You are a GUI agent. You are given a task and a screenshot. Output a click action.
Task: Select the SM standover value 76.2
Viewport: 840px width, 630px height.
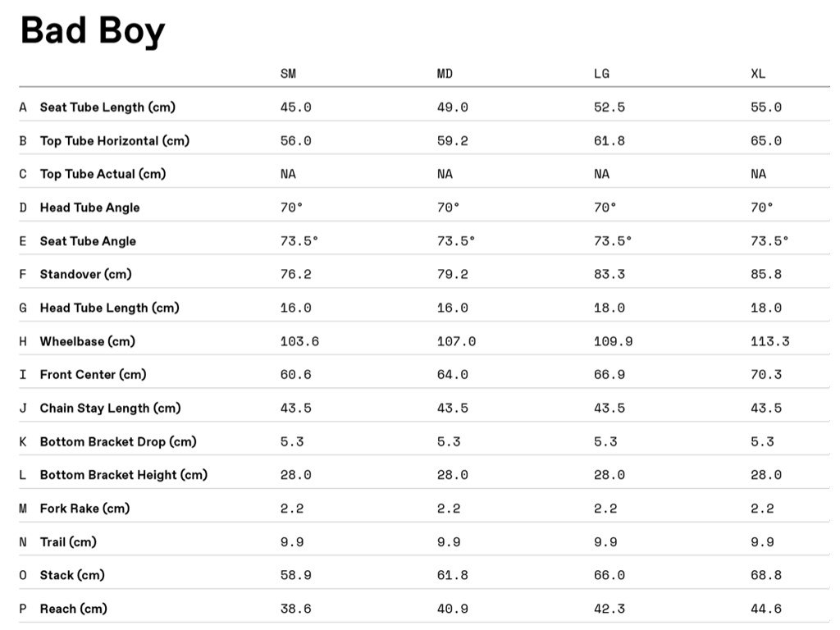(x=295, y=274)
